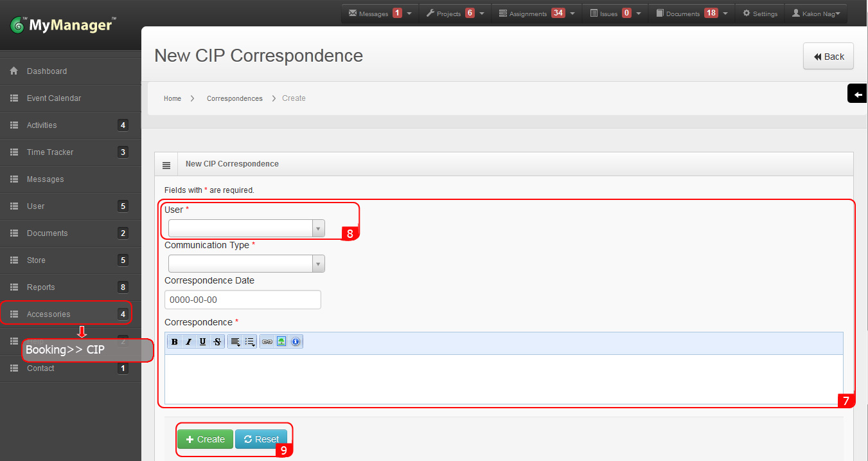Open the text alignment dropdown in editor
Viewport: 868px width, 461px height.
(235, 342)
